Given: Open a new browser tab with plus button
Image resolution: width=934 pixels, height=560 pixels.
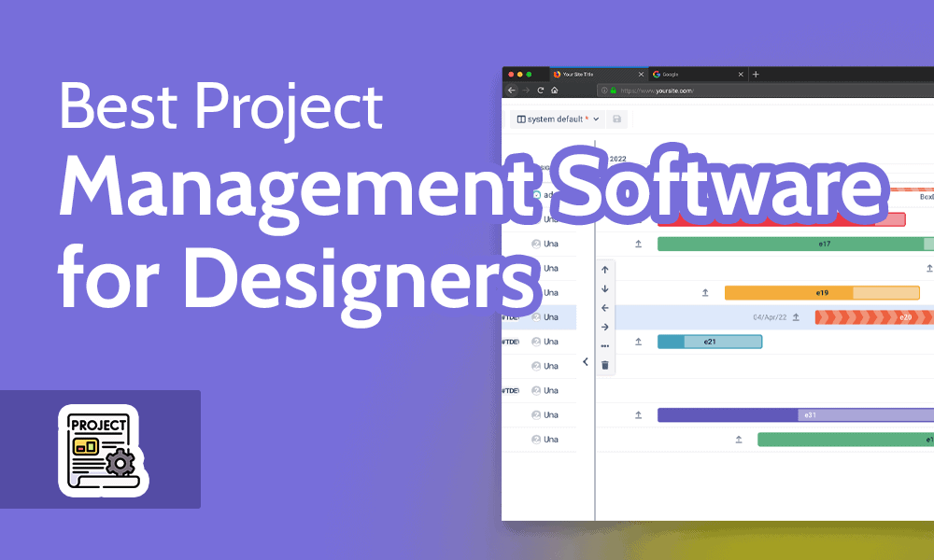Looking at the screenshot, I should pos(756,74).
